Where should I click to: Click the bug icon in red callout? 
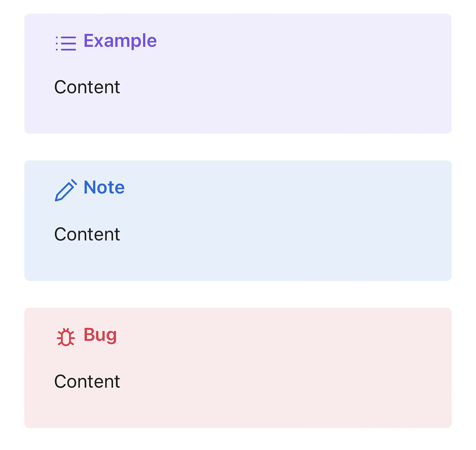click(66, 337)
